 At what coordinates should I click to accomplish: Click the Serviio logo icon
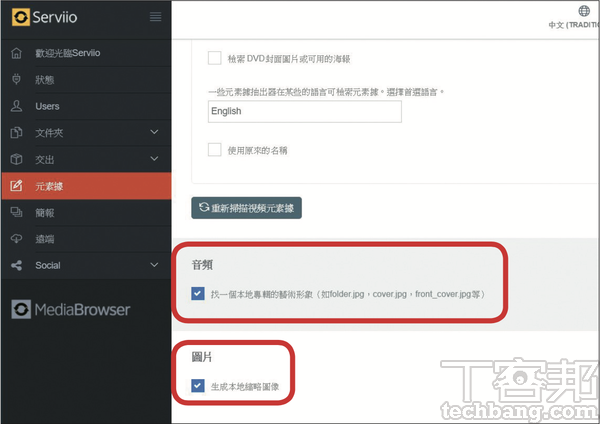tap(21, 17)
